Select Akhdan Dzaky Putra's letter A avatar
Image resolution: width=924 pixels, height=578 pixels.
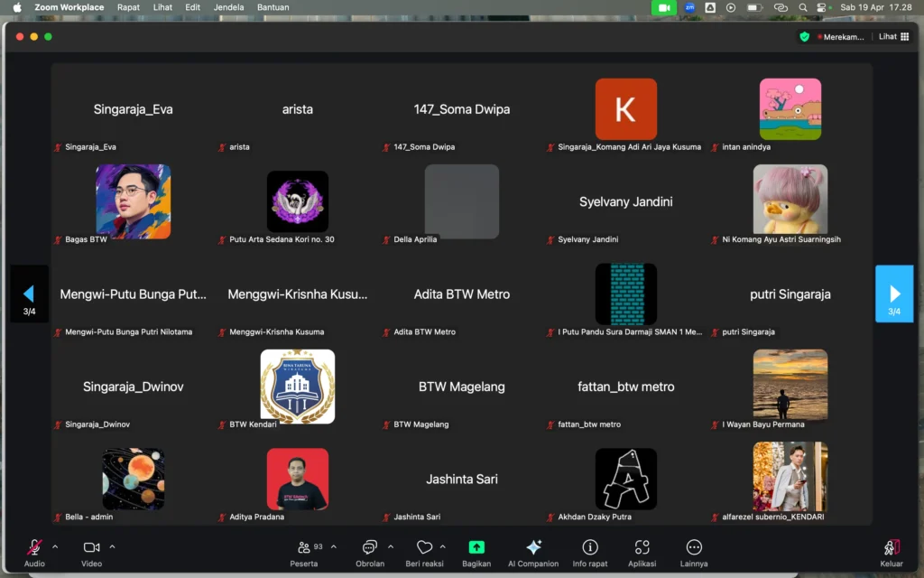(626, 479)
